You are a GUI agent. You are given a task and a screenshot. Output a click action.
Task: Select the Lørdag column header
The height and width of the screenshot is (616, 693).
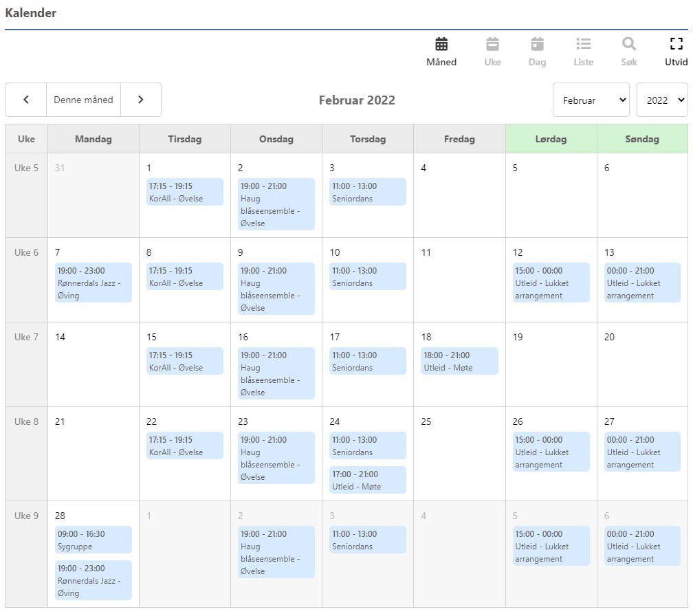[x=551, y=139]
